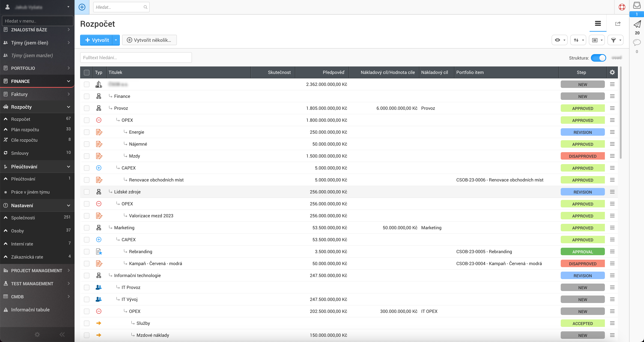Click the inbox tray icon

tap(637, 5)
